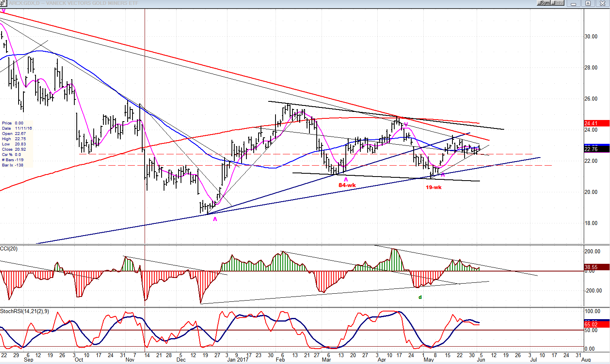
Task: Select the 84-wk cycle annotation
Action: 347,185
